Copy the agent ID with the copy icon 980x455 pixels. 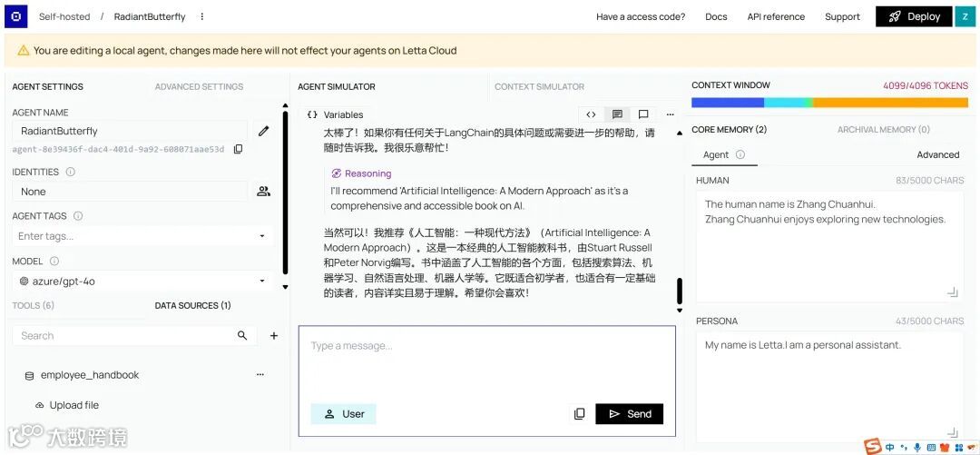pyautogui.click(x=238, y=149)
